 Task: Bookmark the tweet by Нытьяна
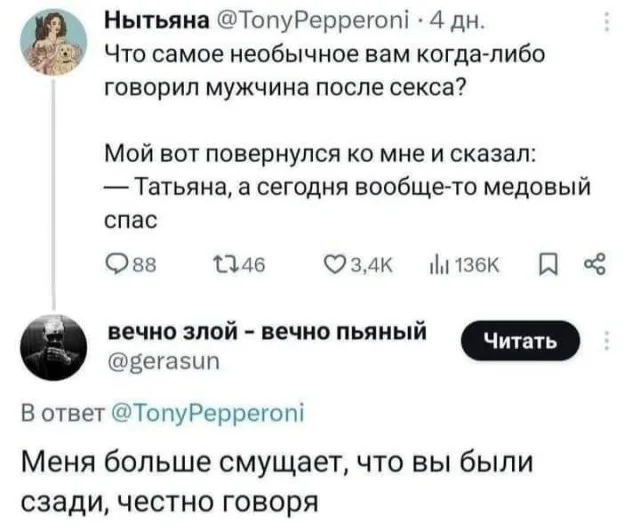[x=545, y=265]
